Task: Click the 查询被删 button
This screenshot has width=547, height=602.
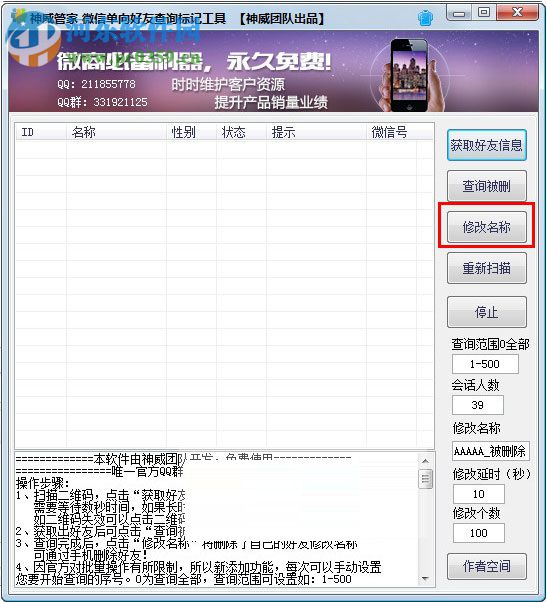Action: tap(486, 186)
